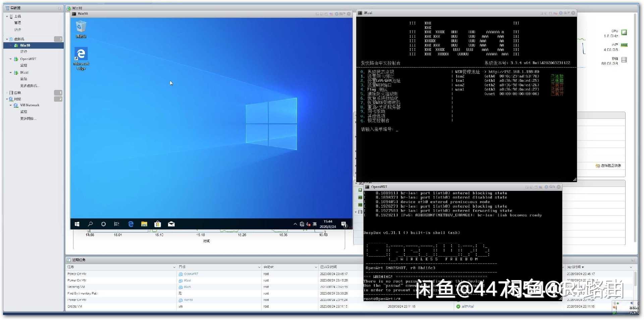Click the Task View taskbar icon
The image size is (644, 320).
(x=117, y=224)
